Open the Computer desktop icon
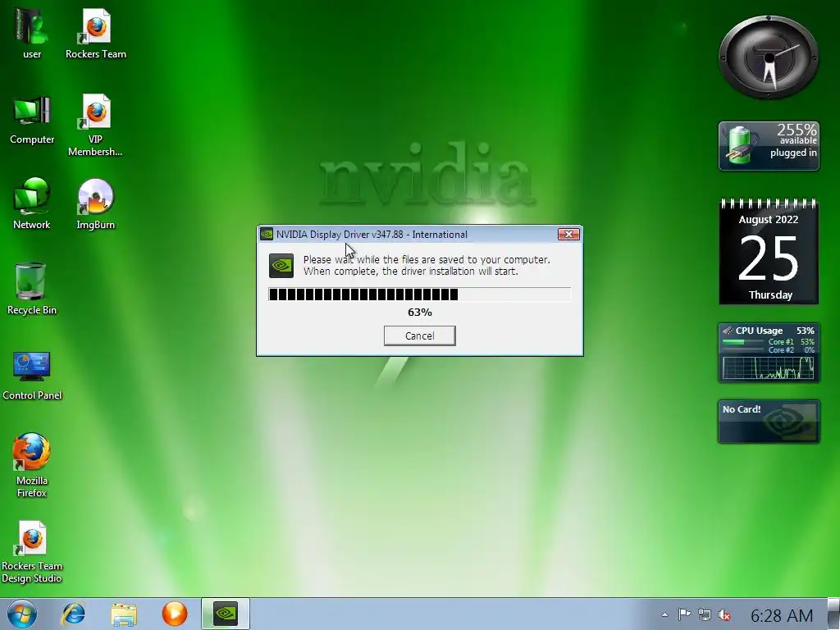 [x=32, y=119]
